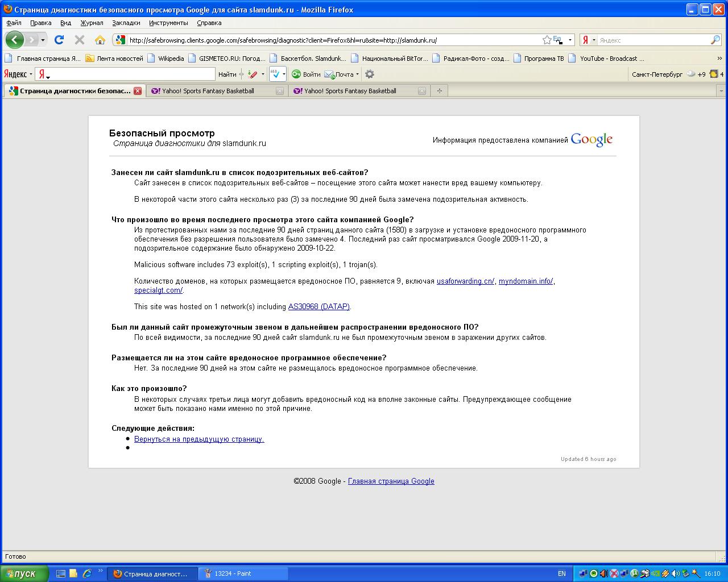Viewport: 728px width, 582px height.
Task: Bookmark this page with the star icon
Action: tap(547, 40)
